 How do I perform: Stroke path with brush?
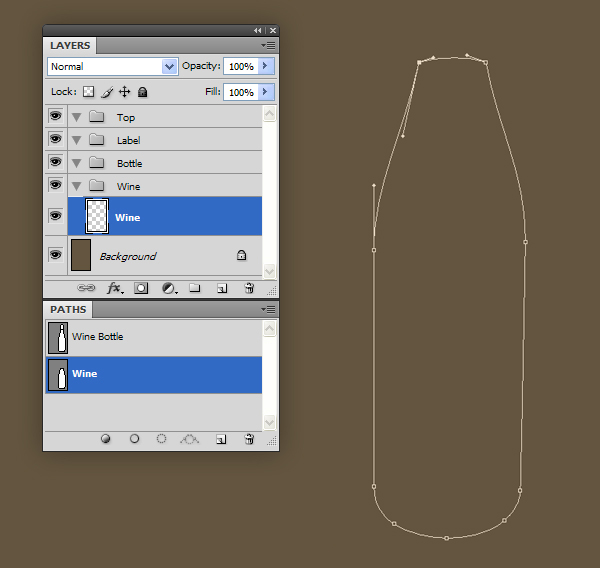(x=134, y=439)
